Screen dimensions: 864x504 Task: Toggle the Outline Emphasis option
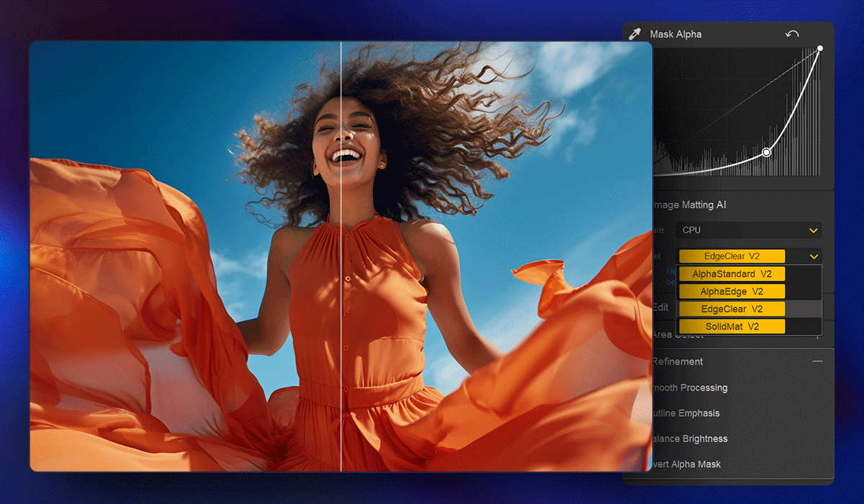685,413
